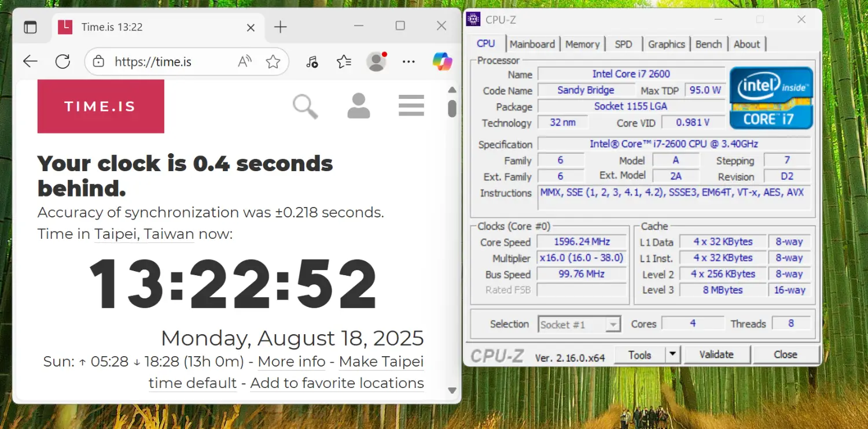Click the CPU-Z title bar icon
The width and height of the screenshot is (868, 429).
point(473,19)
